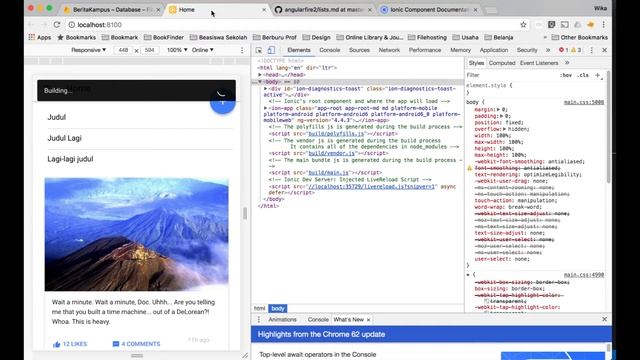Open the livereload.js script link

[x=371, y=187]
